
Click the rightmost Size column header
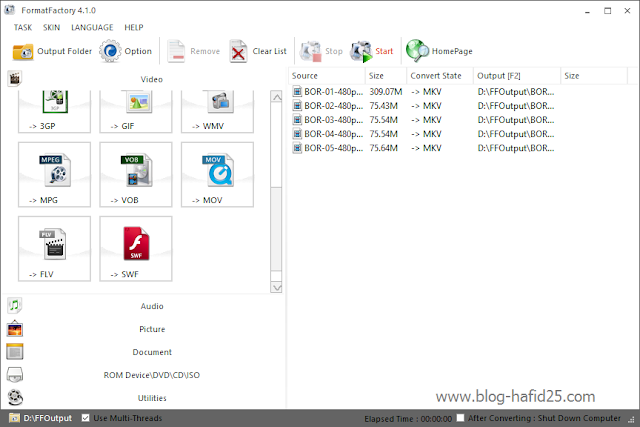(593, 76)
